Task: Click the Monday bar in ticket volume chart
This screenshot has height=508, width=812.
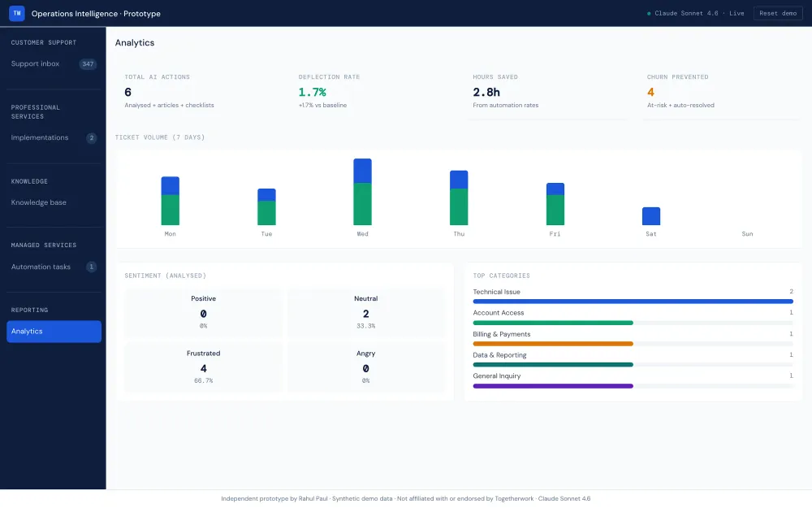Action: [x=171, y=201]
